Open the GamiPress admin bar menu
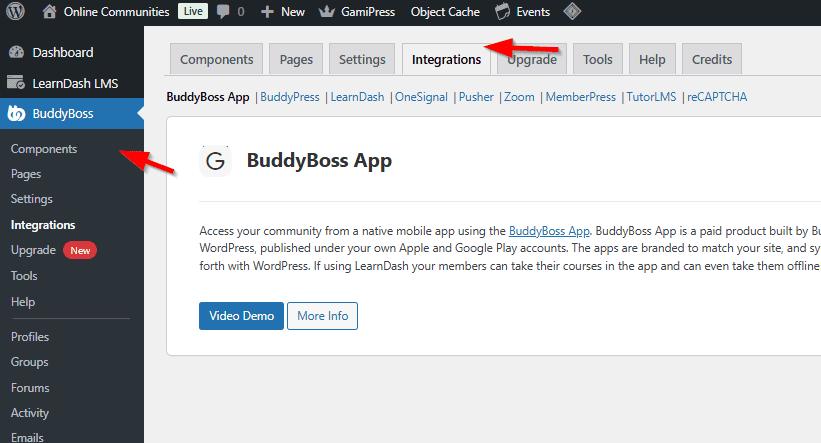 (x=368, y=12)
